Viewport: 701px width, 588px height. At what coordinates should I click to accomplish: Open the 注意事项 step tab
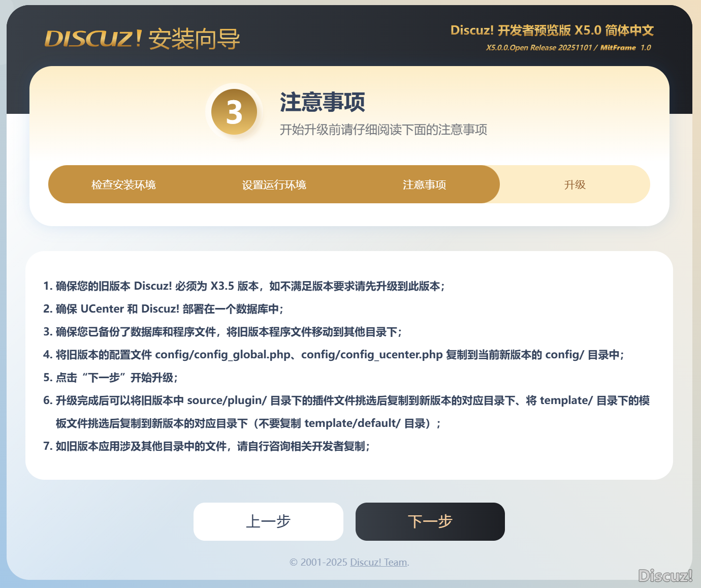click(424, 184)
